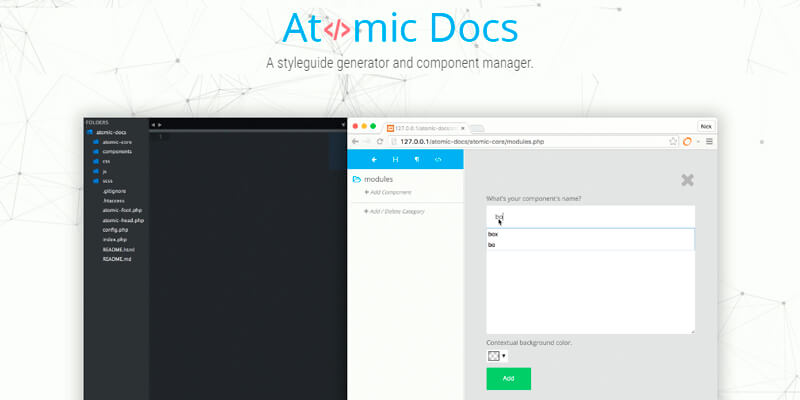Viewport: 800px width, 400px height.
Task: Open the contextual background color picker
Action: [x=497, y=356]
